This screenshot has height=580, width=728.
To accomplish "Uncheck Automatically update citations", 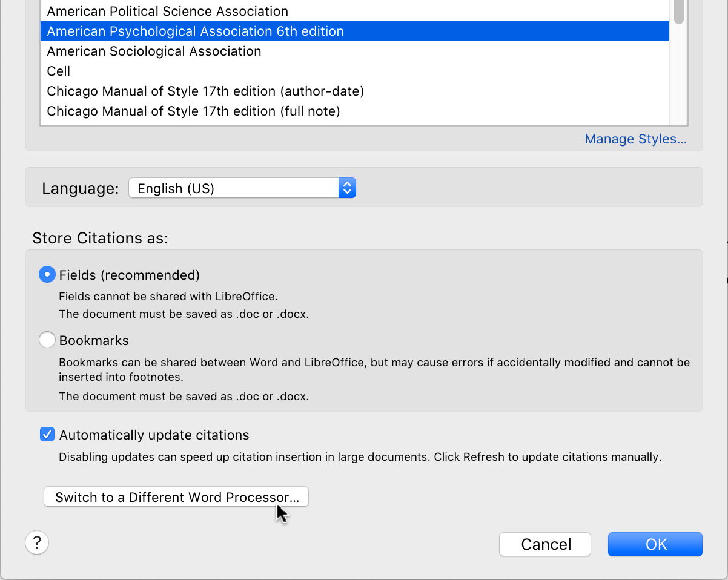I will click(x=47, y=434).
